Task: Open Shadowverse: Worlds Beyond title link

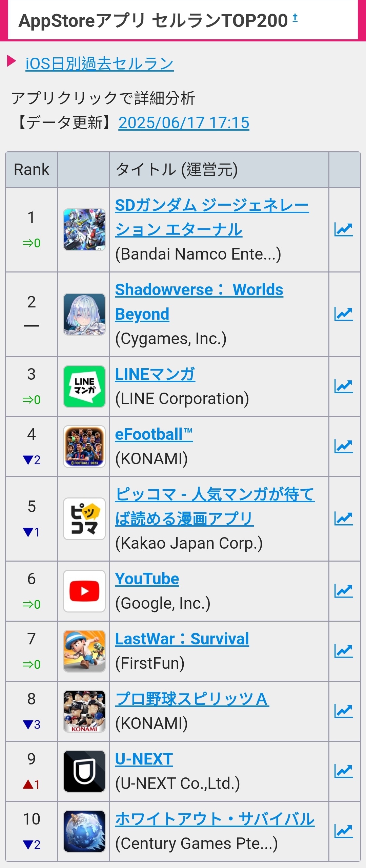Action: tap(199, 302)
